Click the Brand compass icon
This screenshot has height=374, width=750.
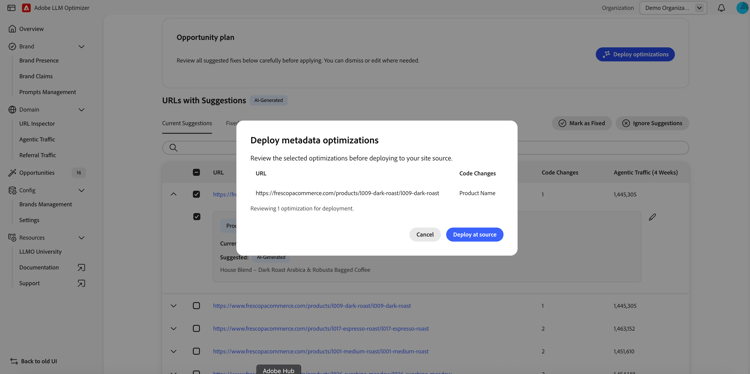[12, 46]
